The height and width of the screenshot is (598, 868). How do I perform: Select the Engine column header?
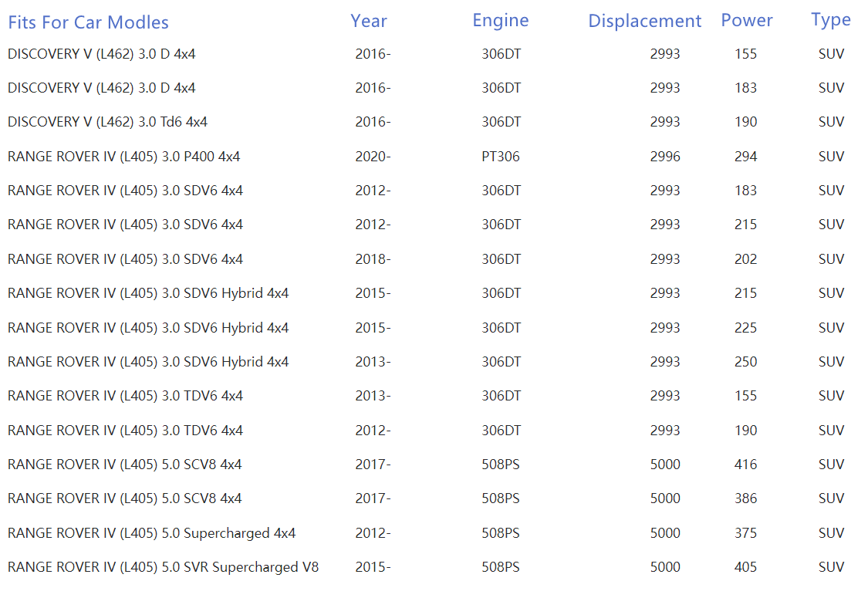pyautogui.click(x=500, y=21)
